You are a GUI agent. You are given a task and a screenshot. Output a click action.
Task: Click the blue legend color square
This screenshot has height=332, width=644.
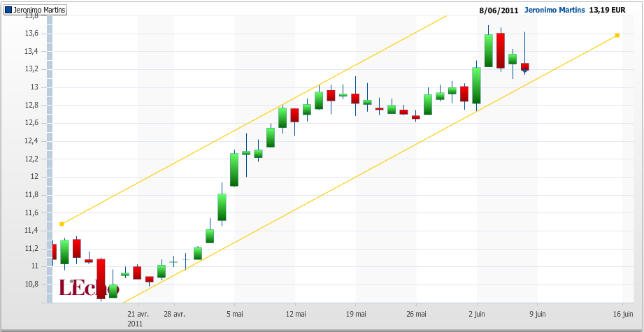[x=8, y=10]
